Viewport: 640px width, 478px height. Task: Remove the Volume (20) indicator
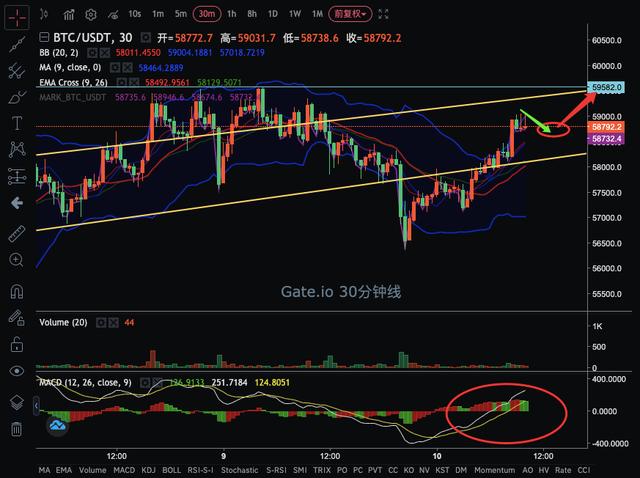(113, 323)
